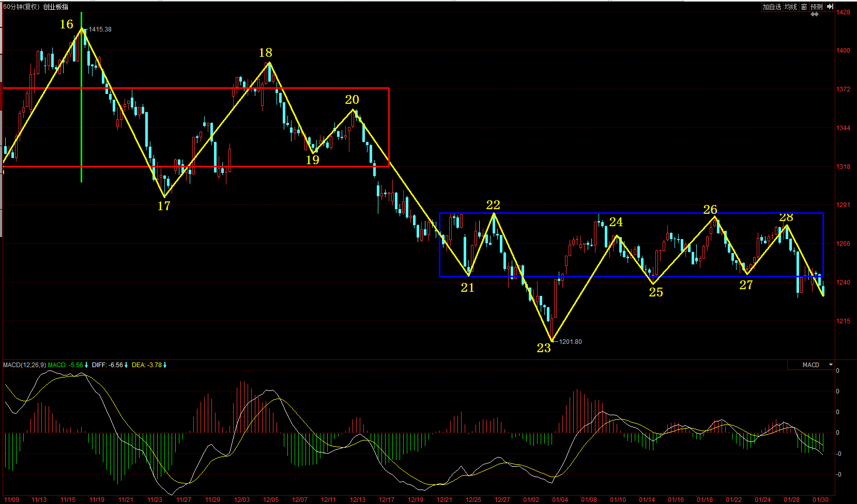
Task: Open the MACD indicator dropdown
Action: coord(811,365)
